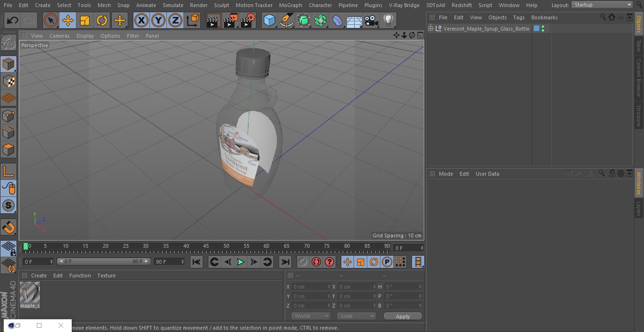Add a Camera object

[372, 20]
